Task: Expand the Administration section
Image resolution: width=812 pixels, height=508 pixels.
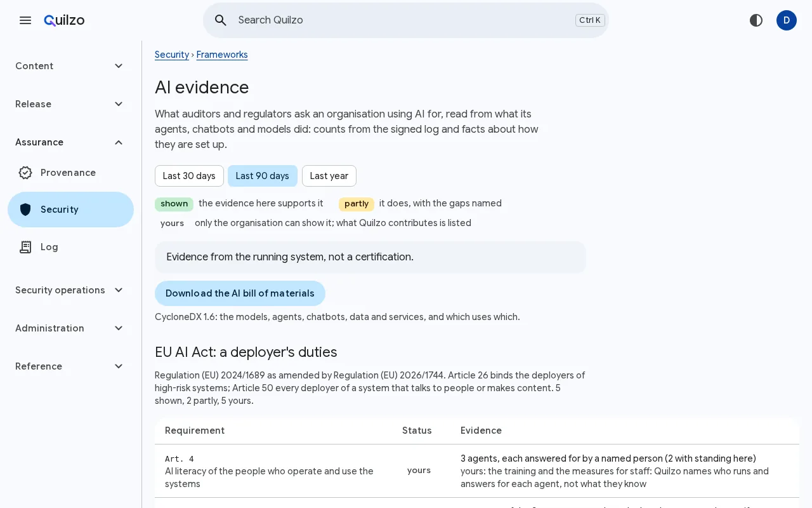Action: (70, 328)
